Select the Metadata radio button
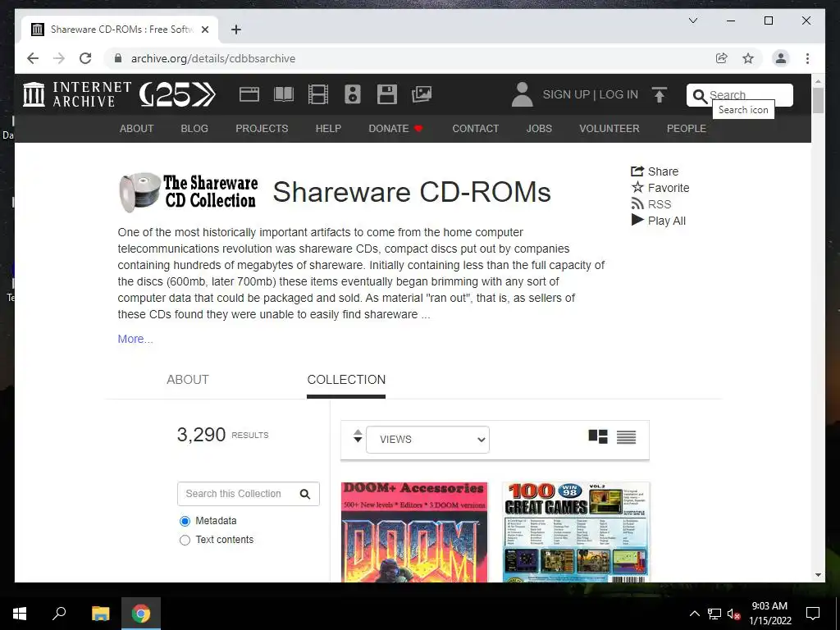Image resolution: width=840 pixels, height=630 pixels. (x=185, y=521)
